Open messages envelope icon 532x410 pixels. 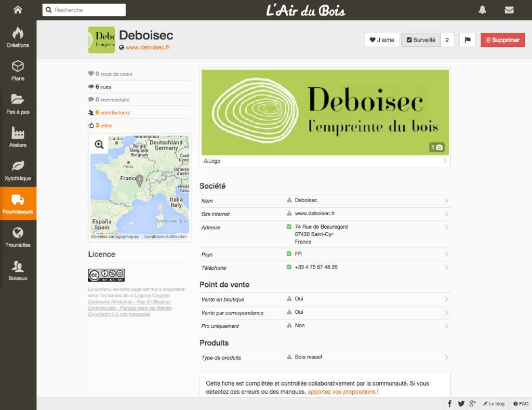tap(509, 10)
